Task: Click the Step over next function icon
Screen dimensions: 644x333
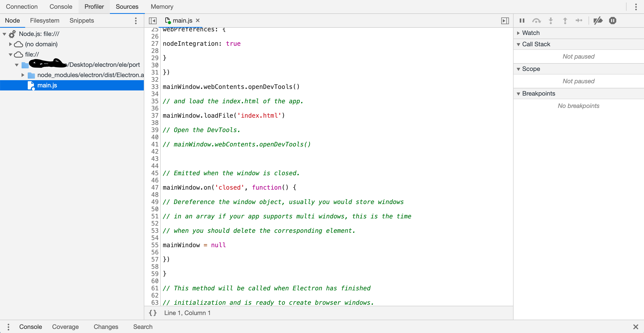Action: coord(536,21)
